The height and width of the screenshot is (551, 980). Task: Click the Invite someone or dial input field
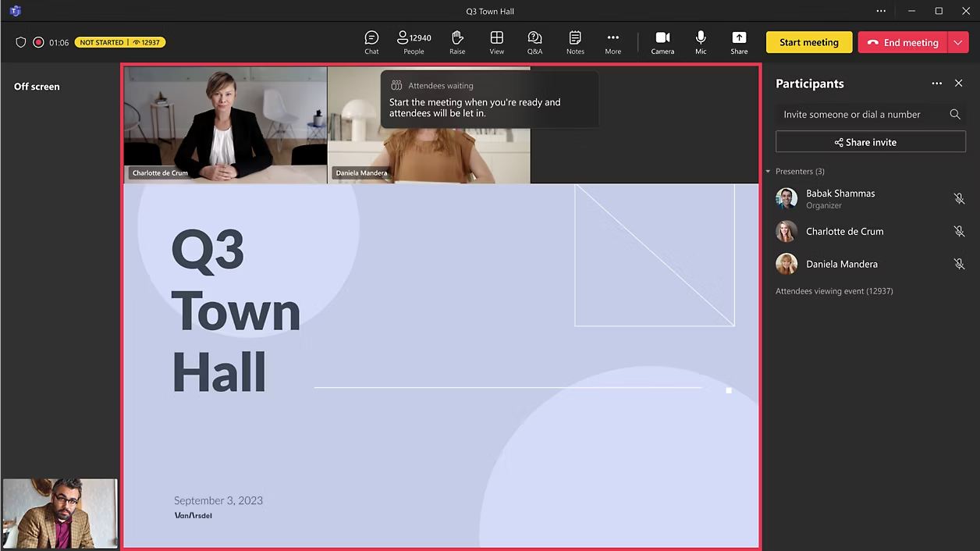click(858, 114)
